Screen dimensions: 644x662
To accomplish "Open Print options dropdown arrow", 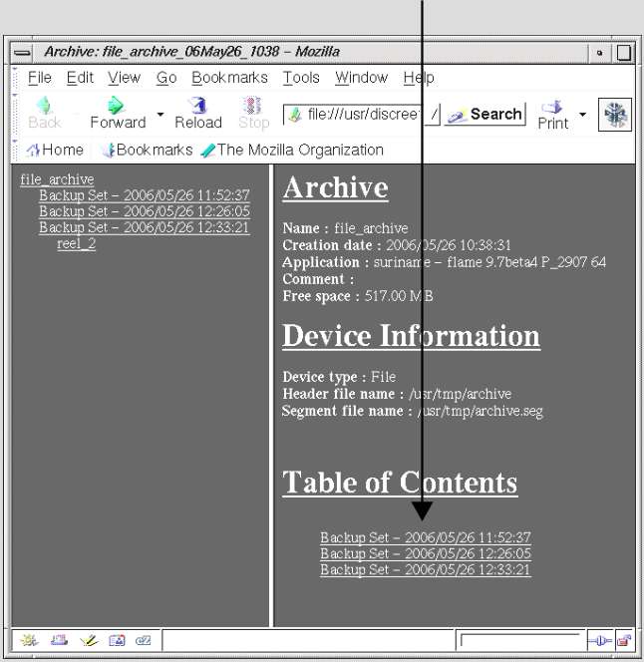I will point(583,113).
